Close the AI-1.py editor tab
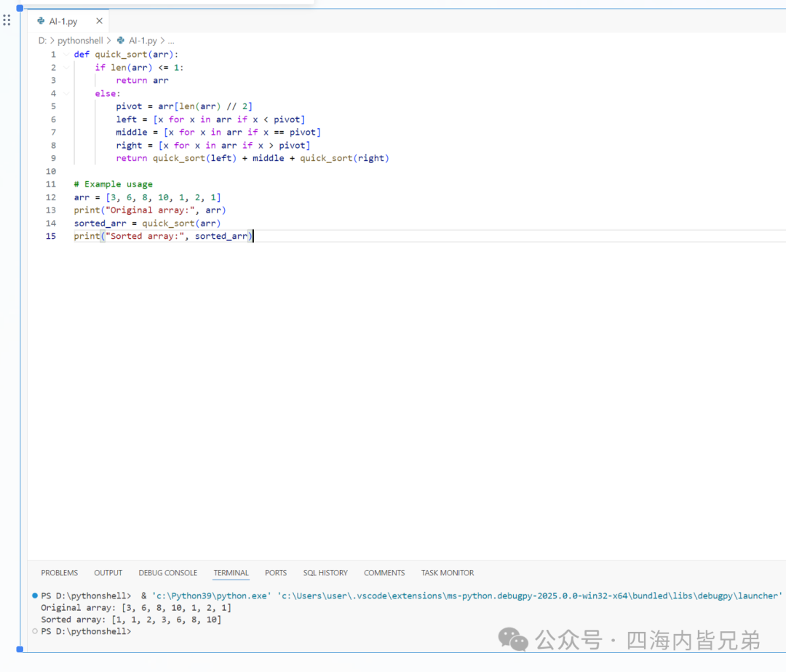Screen dimensions: 786x672 tap(99, 21)
